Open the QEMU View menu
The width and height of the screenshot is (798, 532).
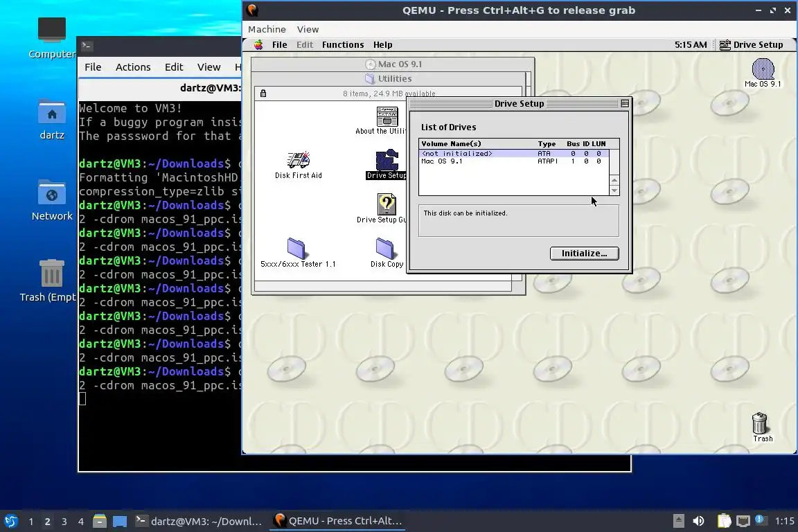(308, 30)
